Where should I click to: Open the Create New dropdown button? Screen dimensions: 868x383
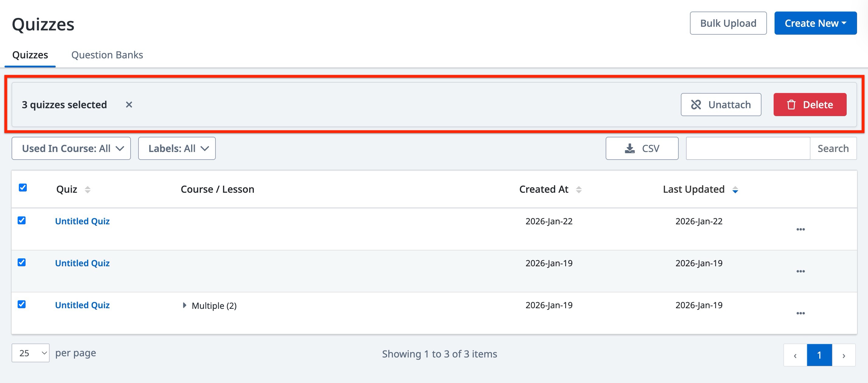tap(815, 23)
